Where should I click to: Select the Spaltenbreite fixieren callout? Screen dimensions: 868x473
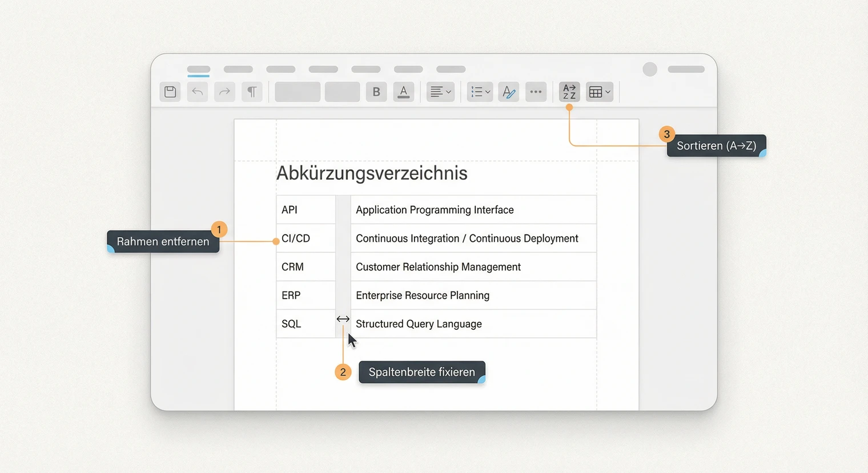click(421, 373)
